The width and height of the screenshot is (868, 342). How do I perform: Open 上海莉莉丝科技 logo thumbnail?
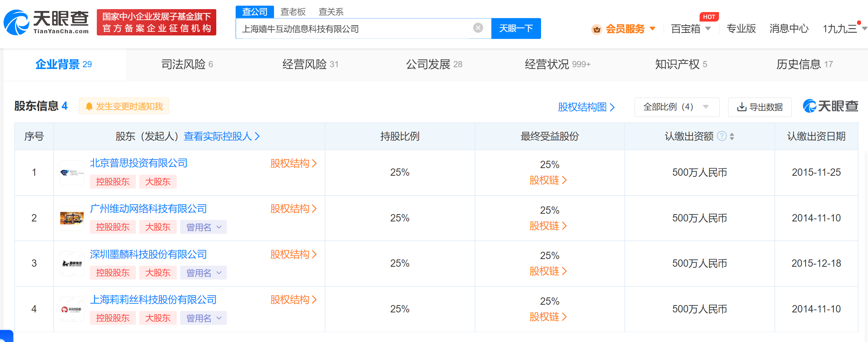72,309
